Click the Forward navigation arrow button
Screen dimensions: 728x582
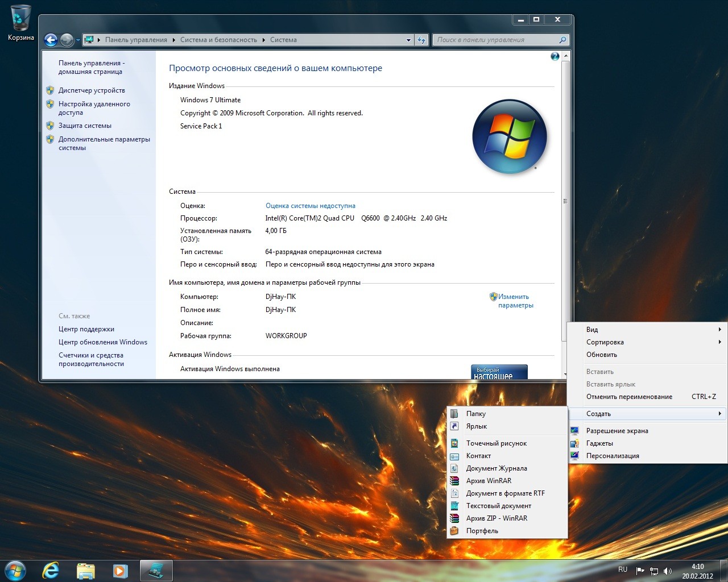point(67,40)
